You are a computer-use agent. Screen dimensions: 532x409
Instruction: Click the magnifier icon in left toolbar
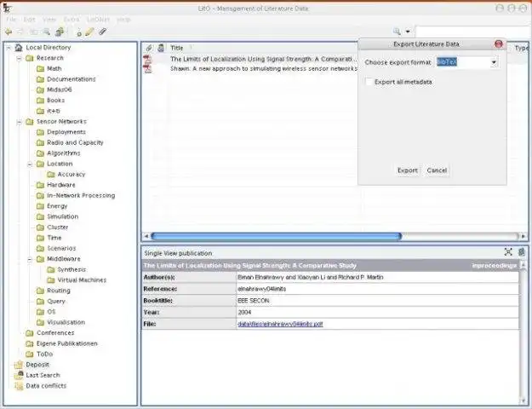[47, 32]
